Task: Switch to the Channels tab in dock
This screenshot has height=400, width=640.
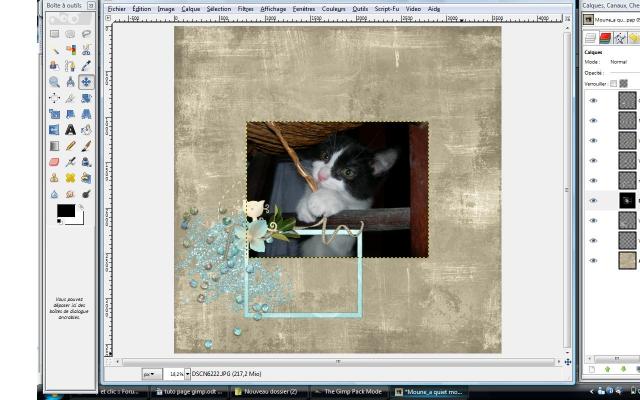Action: 605,38
